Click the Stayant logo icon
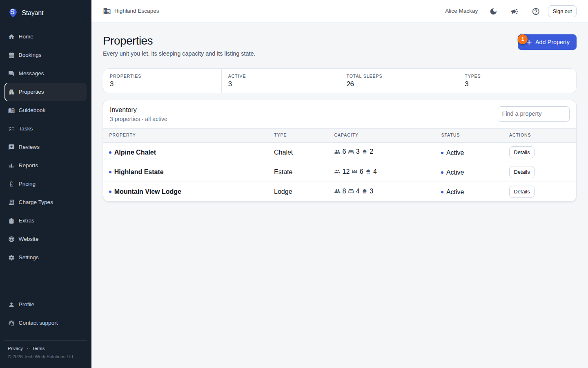The width and height of the screenshot is (588, 368). (13, 13)
